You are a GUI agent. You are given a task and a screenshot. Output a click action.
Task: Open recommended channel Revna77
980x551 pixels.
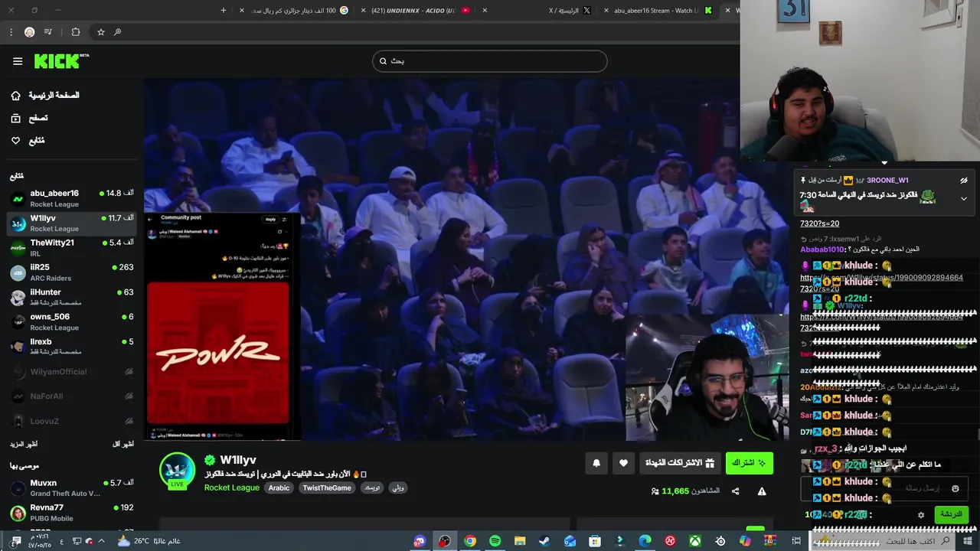(72, 513)
